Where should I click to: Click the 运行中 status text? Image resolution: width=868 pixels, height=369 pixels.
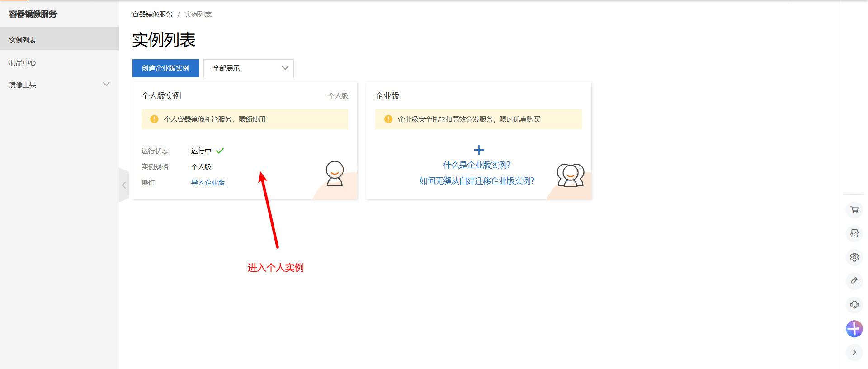201,151
